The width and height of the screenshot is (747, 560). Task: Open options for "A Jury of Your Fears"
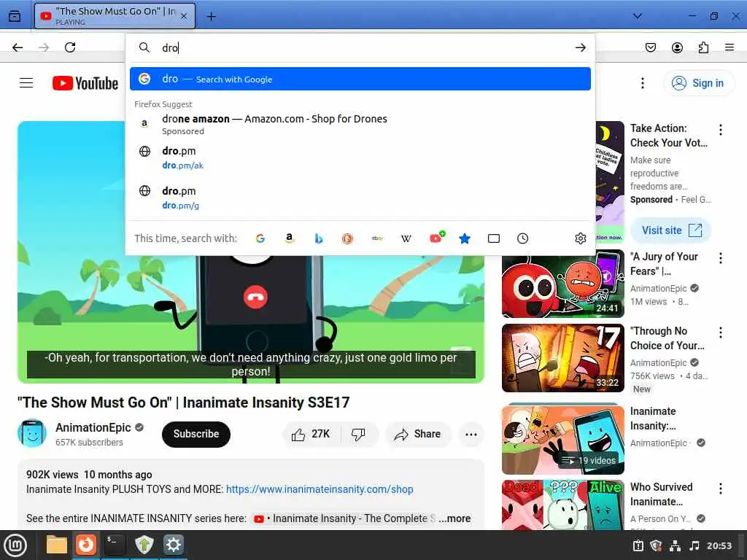click(x=720, y=258)
